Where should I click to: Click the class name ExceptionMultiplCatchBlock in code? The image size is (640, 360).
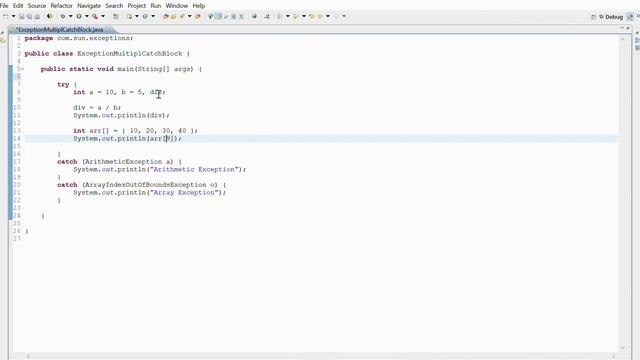pos(130,53)
